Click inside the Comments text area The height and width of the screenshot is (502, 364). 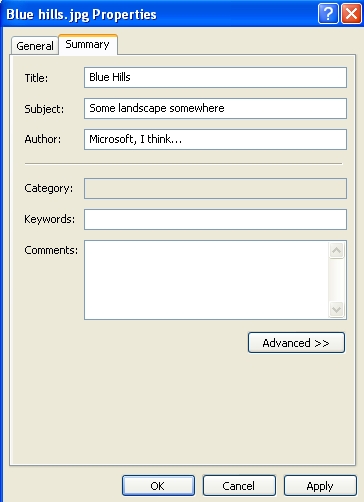click(207, 280)
